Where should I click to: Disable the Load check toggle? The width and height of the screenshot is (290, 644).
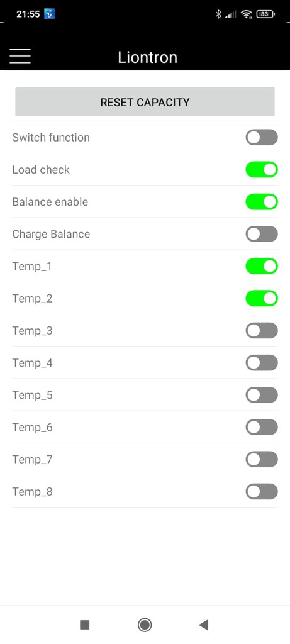(x=262, y=170)
